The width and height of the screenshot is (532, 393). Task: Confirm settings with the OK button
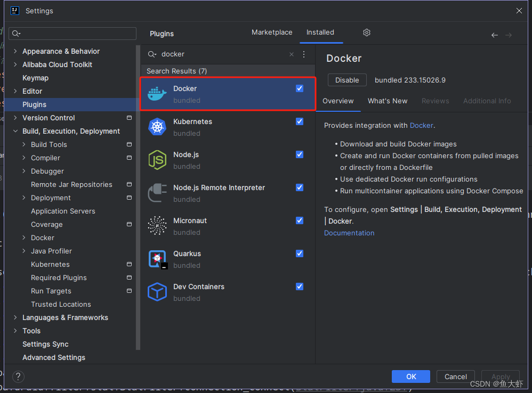[x=411, y=376]
